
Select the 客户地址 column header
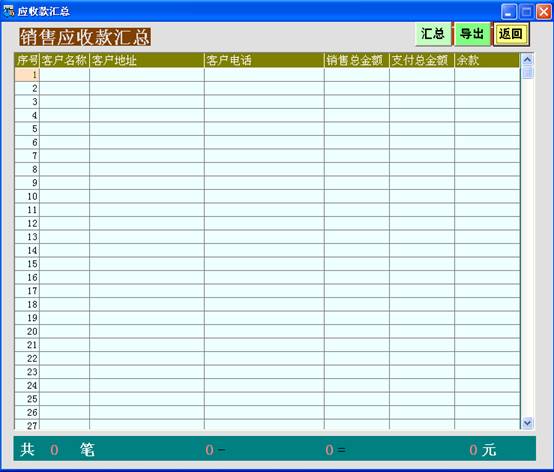147,60
